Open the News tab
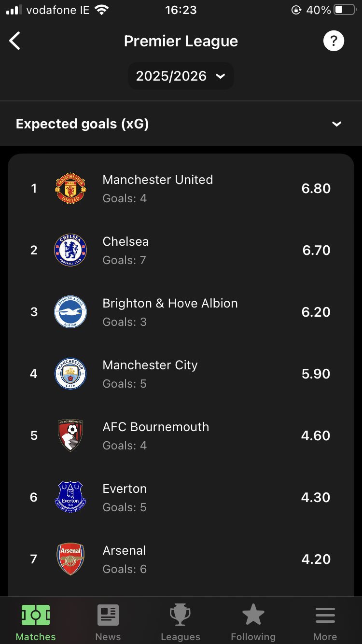Image resolution: width=362 pixels, height=644 pixels. point(108,623)
